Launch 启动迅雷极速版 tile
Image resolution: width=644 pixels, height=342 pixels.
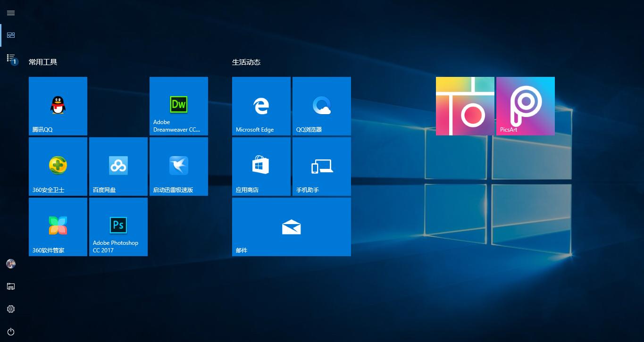pyautogui.click(x=178, y=166)
